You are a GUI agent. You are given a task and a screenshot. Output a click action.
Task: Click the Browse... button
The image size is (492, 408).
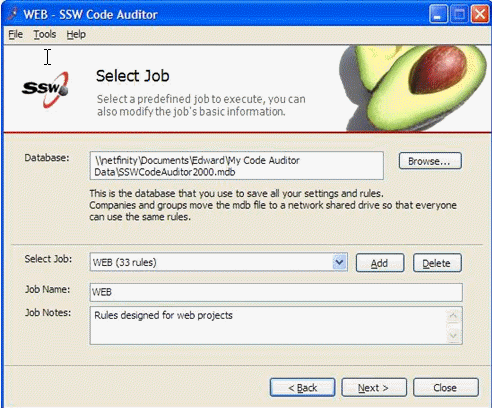coord(430,161)
